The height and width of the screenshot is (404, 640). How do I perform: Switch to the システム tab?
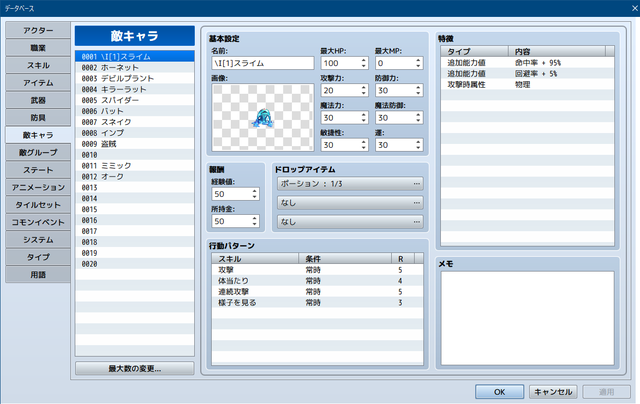pyautogui.click(x=38, y=240)
